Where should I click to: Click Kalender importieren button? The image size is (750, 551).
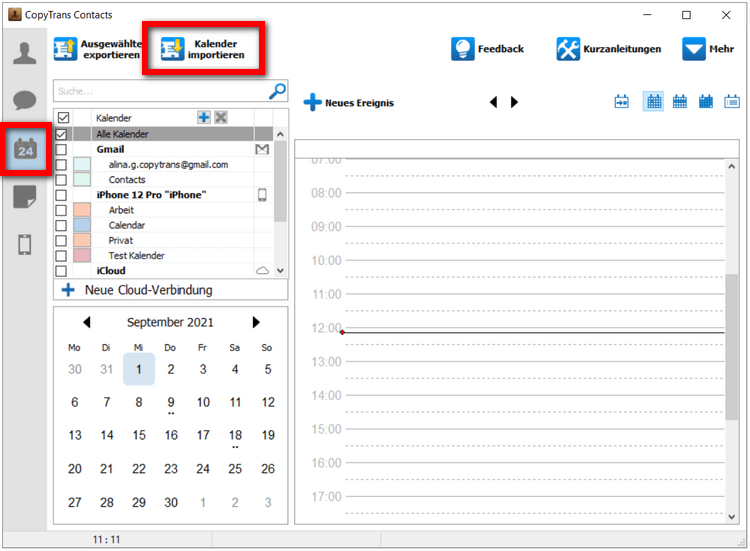click(x=203, y=49)
